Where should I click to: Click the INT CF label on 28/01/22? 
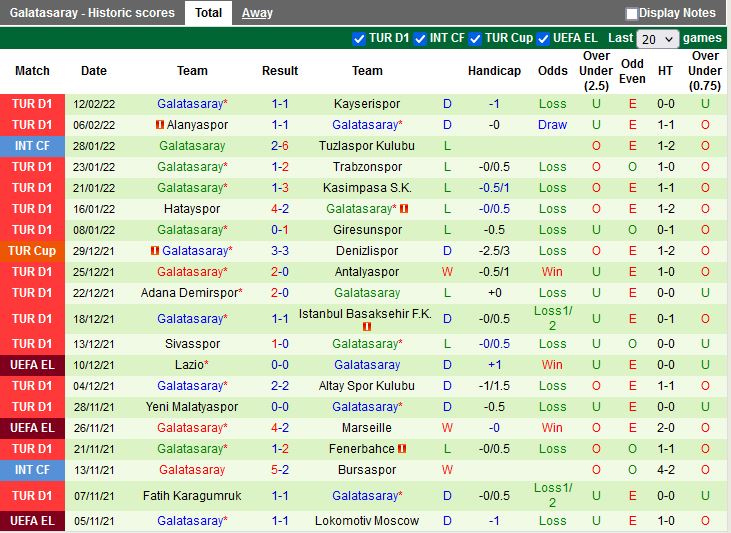pos(32,145)
